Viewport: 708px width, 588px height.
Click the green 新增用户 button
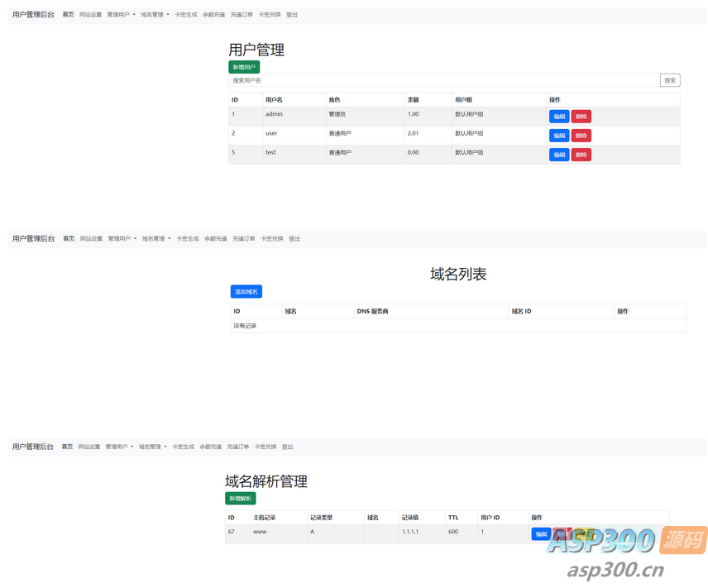tap(244, 67)
